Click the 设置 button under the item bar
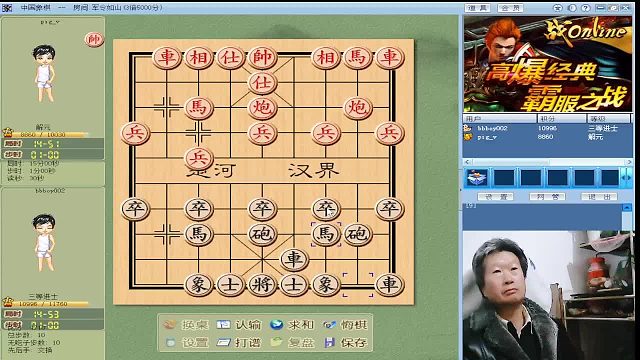The width and height of the screenshot is (640, 360). pos(495,197)
